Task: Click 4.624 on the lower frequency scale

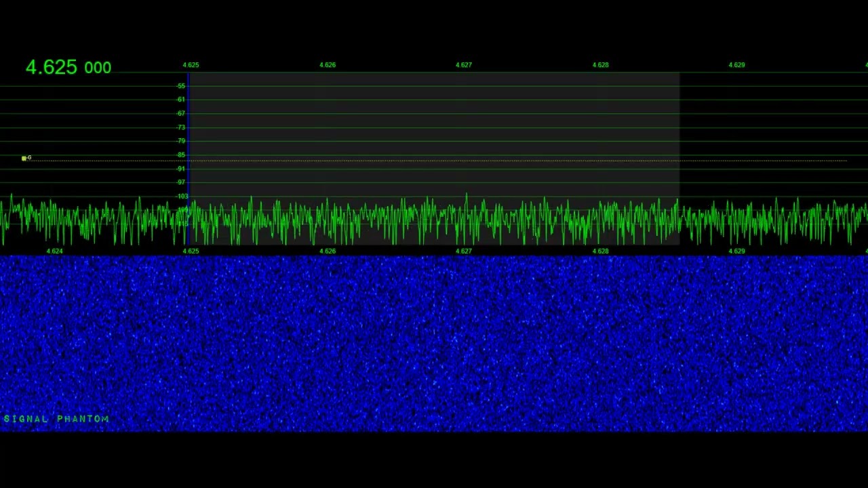Action: click(x=54, y=251)
